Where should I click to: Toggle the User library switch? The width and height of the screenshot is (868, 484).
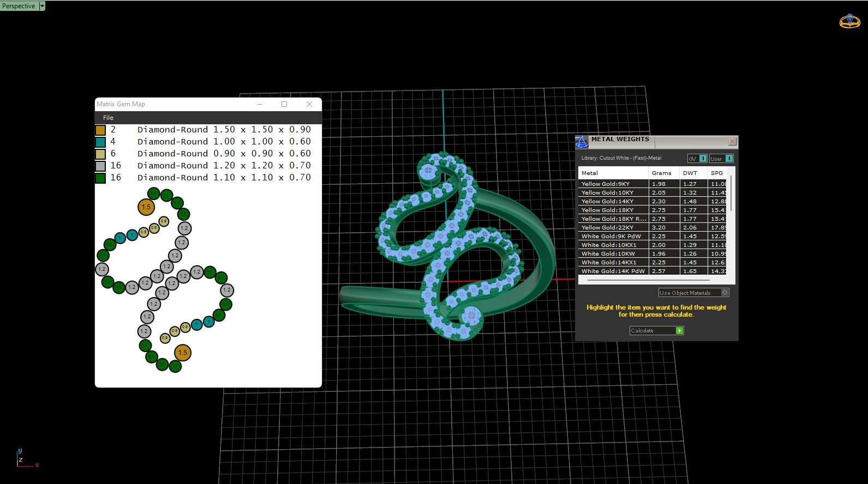coord(729,159)
